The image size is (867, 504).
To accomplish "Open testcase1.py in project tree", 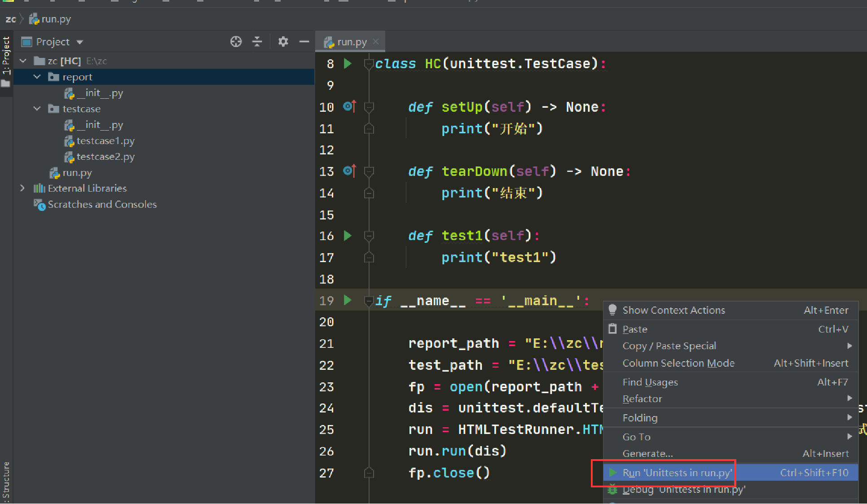I will pyautogui.click(x=105, y=141).
